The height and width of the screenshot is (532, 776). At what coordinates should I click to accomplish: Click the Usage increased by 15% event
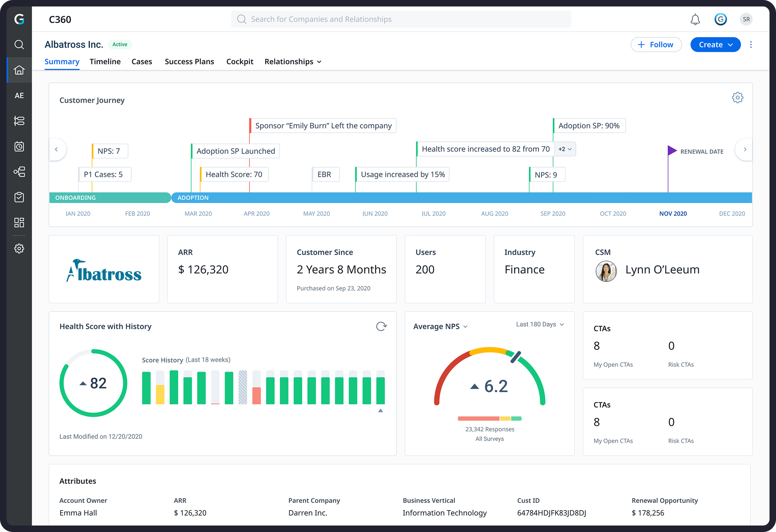click(403, 174)
